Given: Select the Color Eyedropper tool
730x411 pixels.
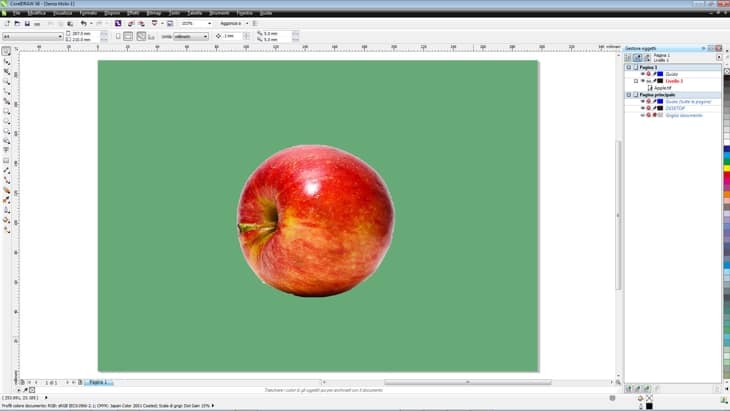Looking at the screenshot, I should 7,200.
